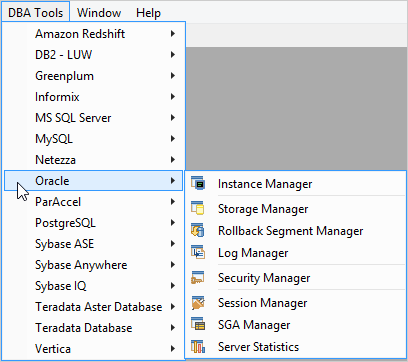Click the Log Manager icon
The width and height of the screenshot is (408, 362).
(x=198, y=253)
